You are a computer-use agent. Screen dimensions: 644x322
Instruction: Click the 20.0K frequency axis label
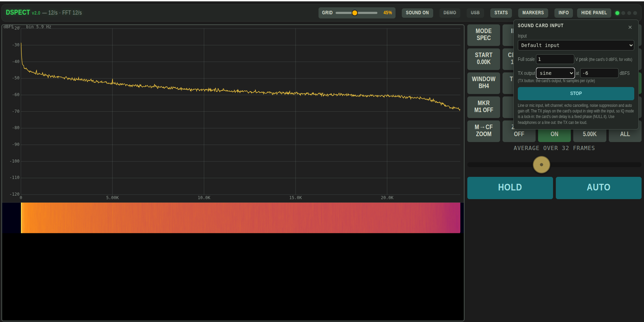point(387,198)
